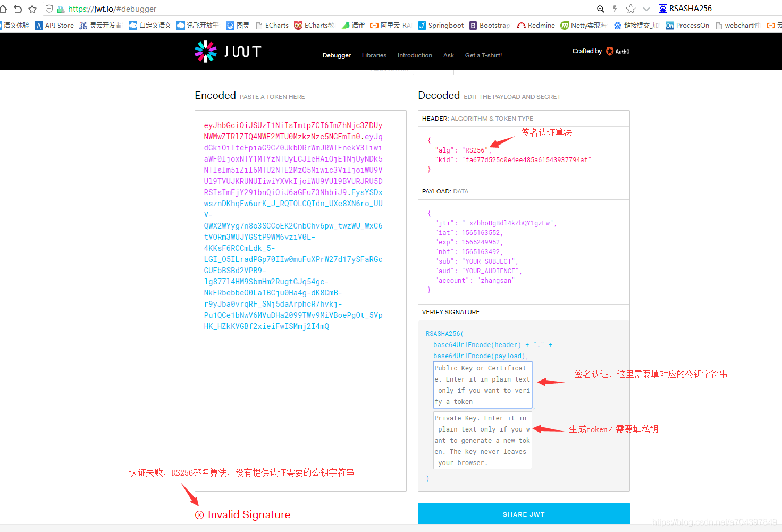
Task: Click the "nbf": 1565163492 payload line
Action: (x=469, y=252)
